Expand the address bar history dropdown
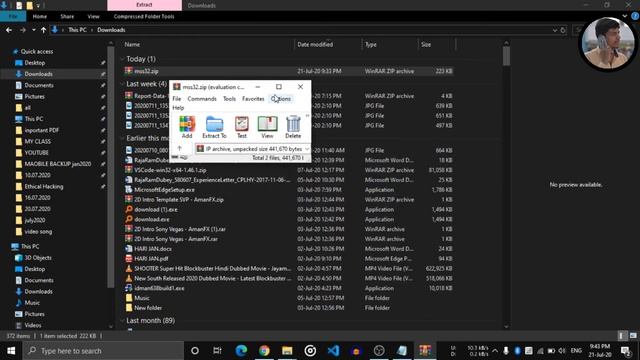640x360 pixels. tap(555, 30)
